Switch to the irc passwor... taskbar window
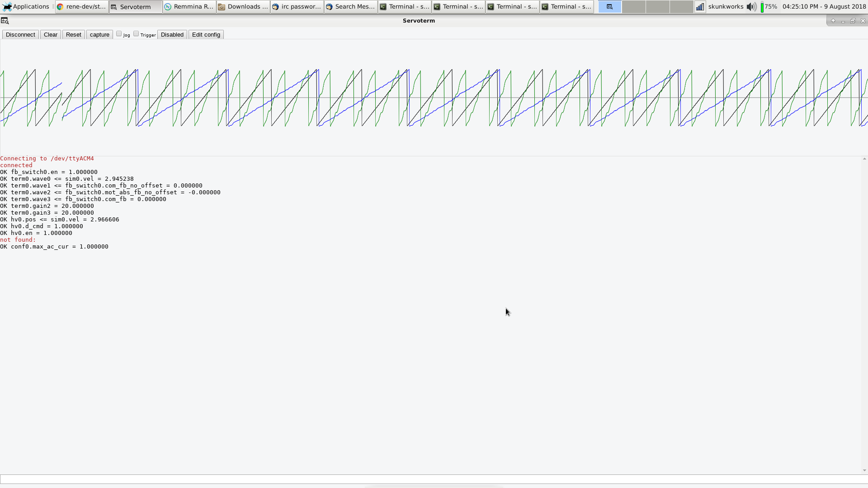868x488 pixels. pyautogui.click(x=297, y=7)
